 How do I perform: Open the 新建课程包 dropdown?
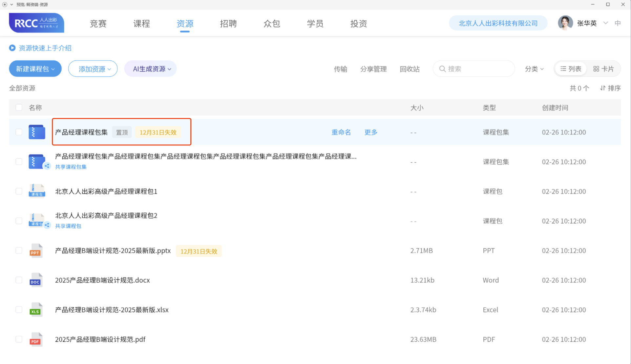click(35, 69)
